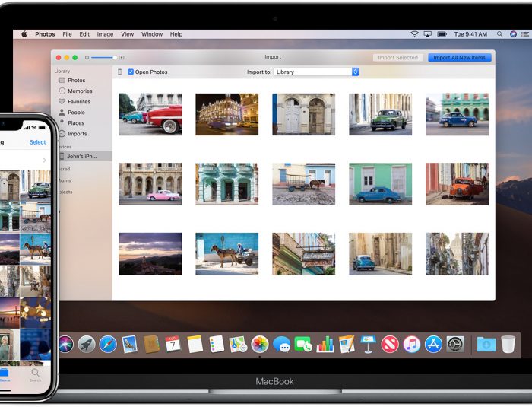Open Trash in the Dock
The width and height of the screenshot is (532, 407).
tap(508, 344)
